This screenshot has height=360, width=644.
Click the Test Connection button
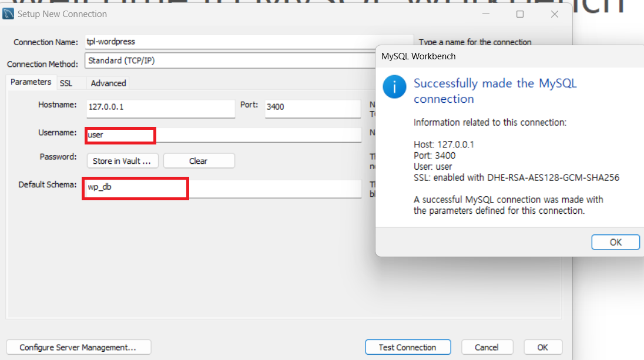(x=408, y=347)
